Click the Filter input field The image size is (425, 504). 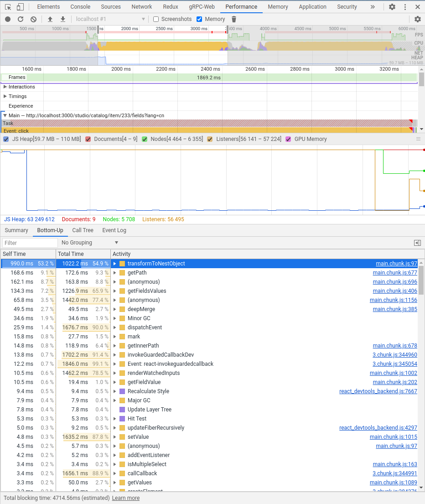tap(30, 243)
